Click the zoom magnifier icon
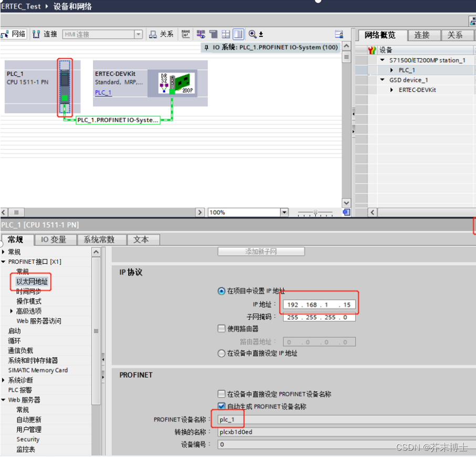The image size is (476, 457). (x=252, y=34)
